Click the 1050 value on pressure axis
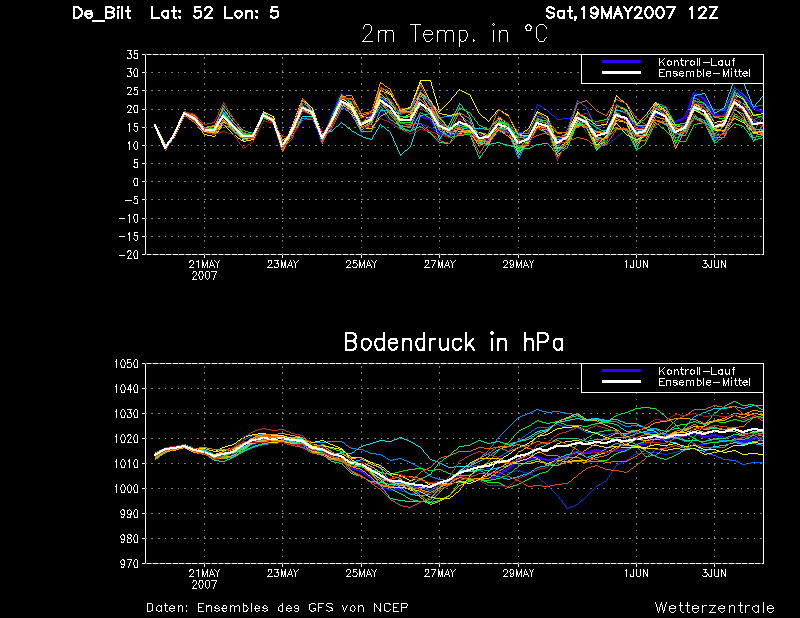This screenshot has width=800, height=618. click(x=126, y=364)
